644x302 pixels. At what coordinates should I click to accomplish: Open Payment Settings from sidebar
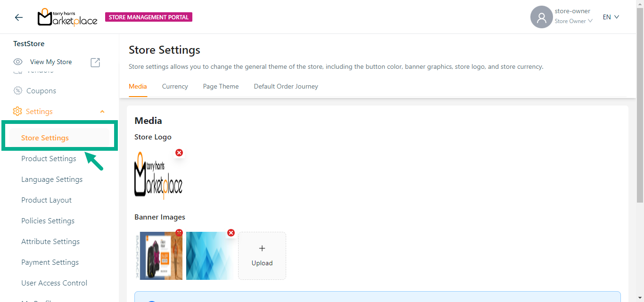pyautogui.click(x=50, y=262)
